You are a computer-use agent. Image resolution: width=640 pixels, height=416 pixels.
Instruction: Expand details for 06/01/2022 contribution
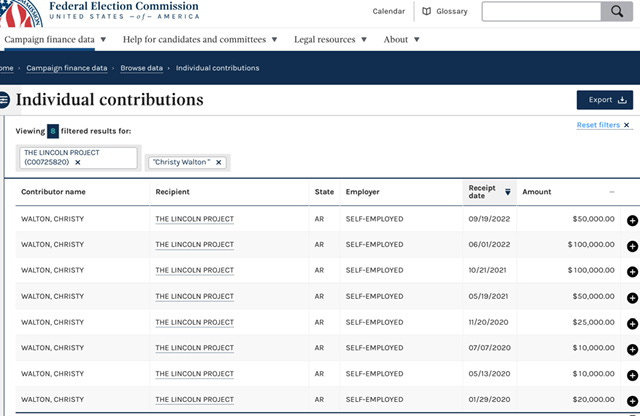click(x=632, y=246)
